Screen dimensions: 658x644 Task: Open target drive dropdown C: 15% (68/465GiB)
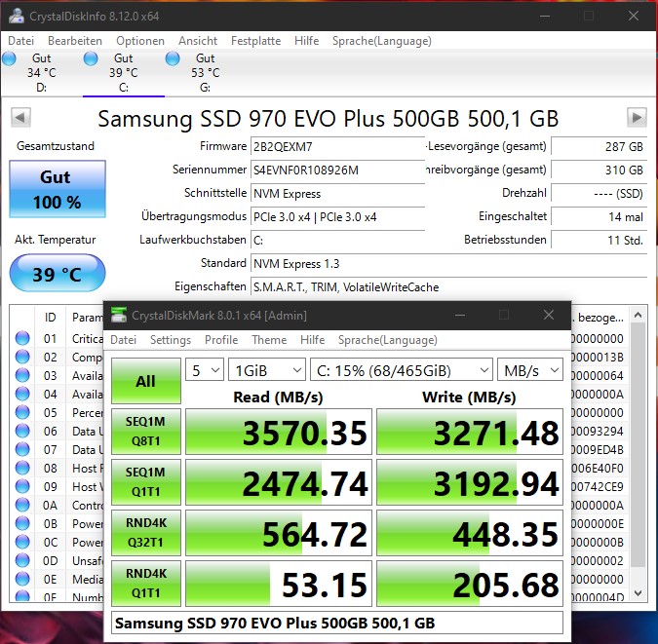coord(402,370)
